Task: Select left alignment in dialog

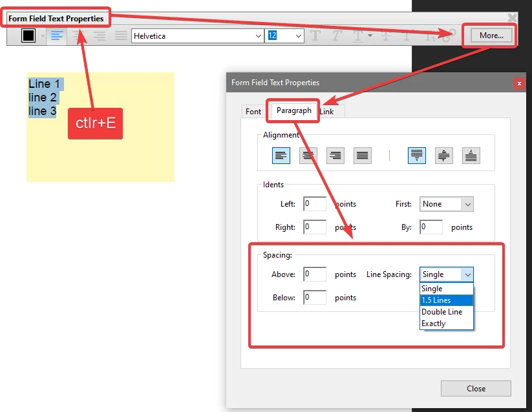Action: (x=281, y=156)
